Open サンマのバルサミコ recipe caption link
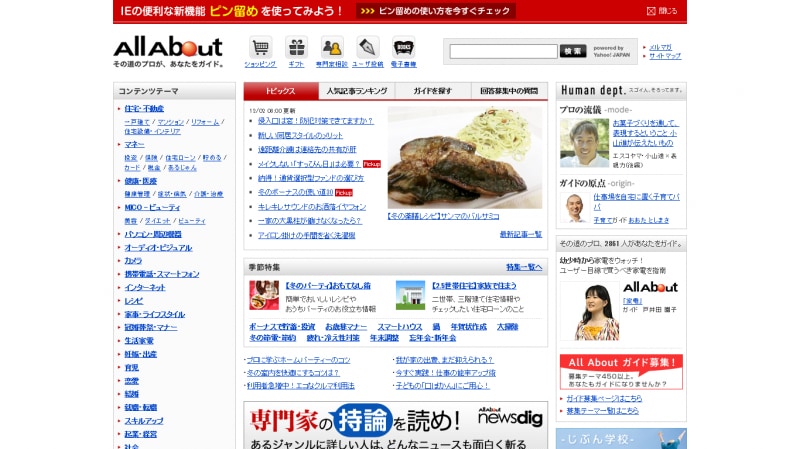The width and height of the screenshot is (800, 449). (443, 216)
